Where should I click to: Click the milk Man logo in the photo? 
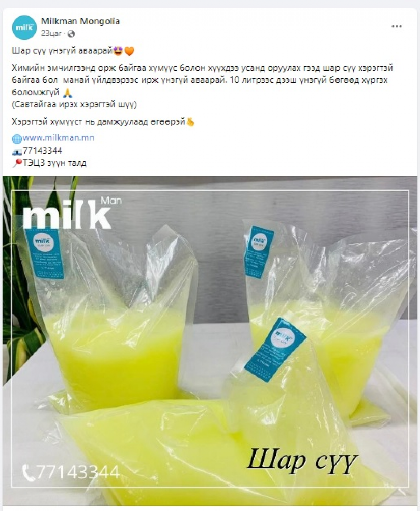(x=72, y=213)
